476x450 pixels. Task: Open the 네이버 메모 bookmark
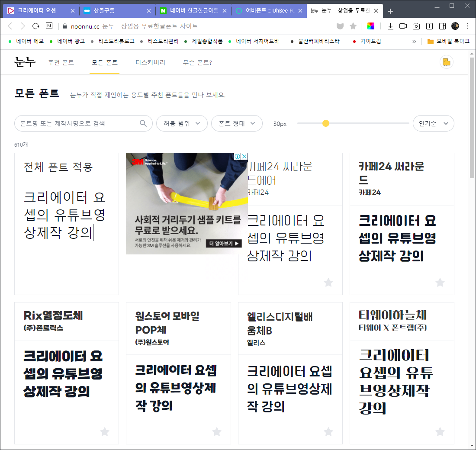(x=26, y=41)
